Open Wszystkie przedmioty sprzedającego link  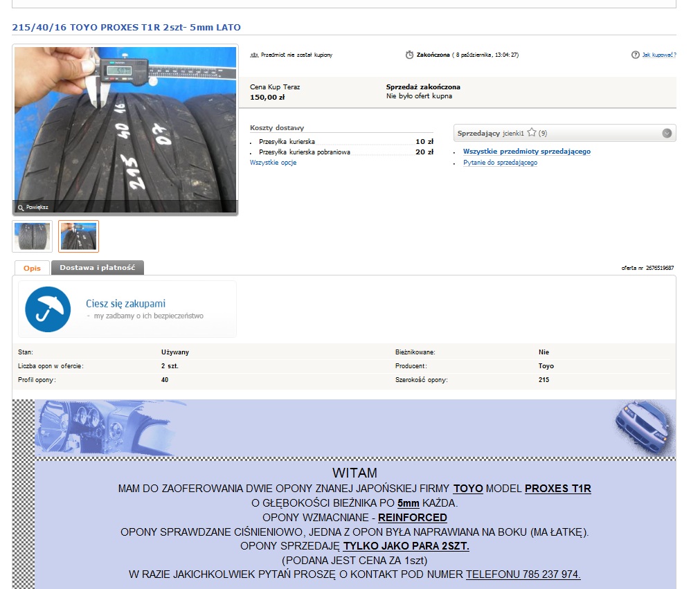(x=526, y=152)
